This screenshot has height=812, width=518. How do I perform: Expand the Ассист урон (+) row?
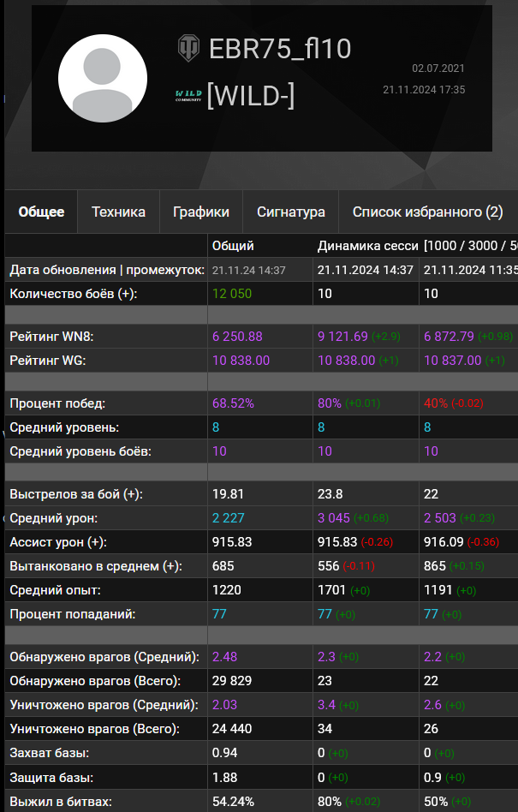coord(64,542)
